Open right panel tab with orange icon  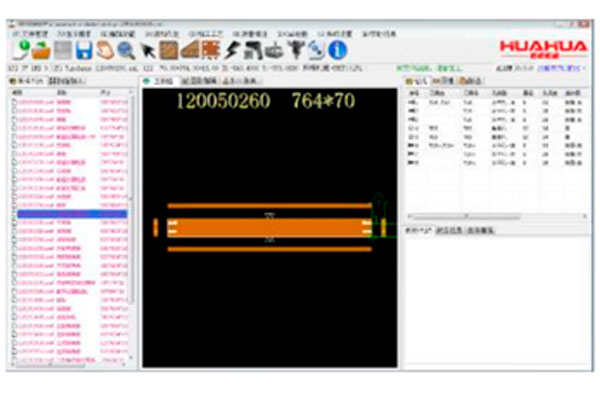pos(471,81)
